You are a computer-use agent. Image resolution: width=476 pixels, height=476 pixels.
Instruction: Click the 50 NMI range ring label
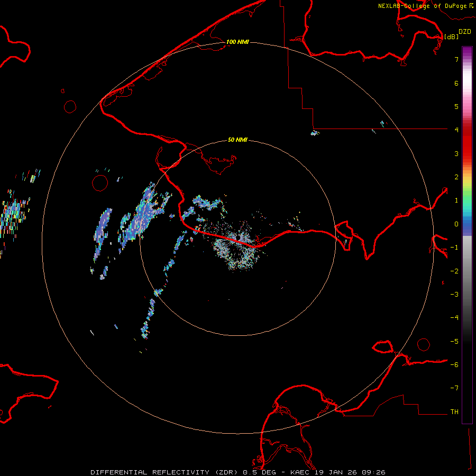coord(237,140)
